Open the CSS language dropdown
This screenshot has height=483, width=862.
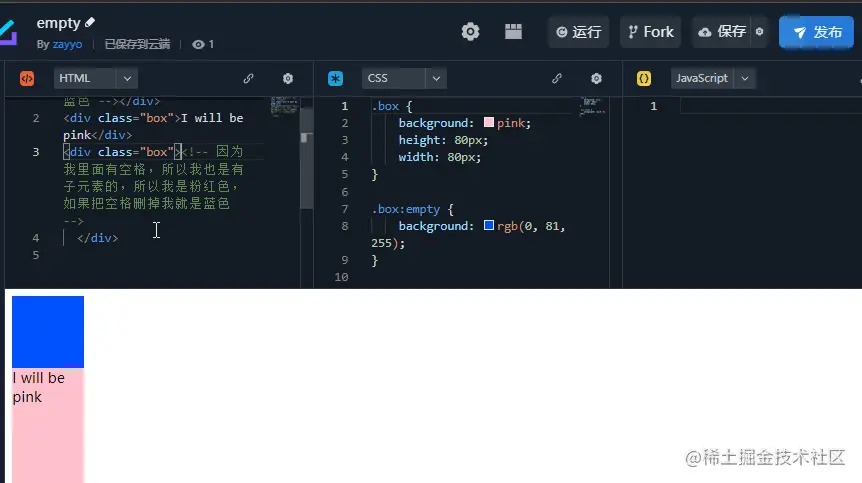coord(404,79)
